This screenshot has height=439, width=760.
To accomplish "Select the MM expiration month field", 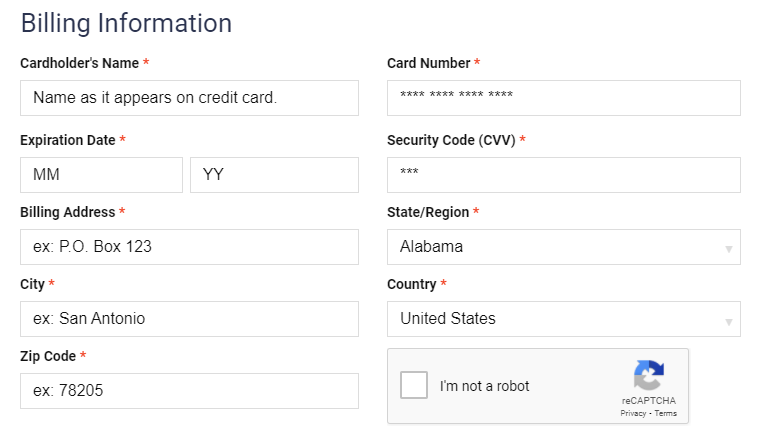I will pyautogui.click(x=101, y=175).
